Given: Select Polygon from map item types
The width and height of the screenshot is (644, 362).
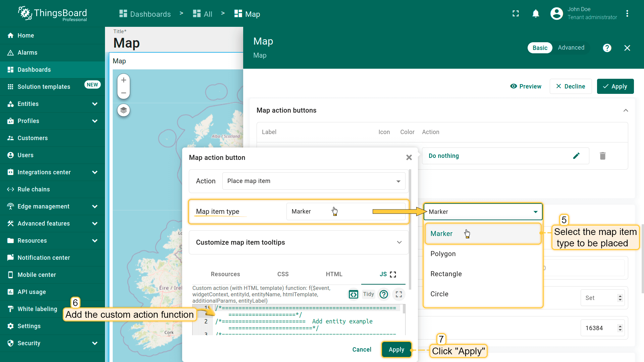Looking at the screenshot, I should 443,254.
